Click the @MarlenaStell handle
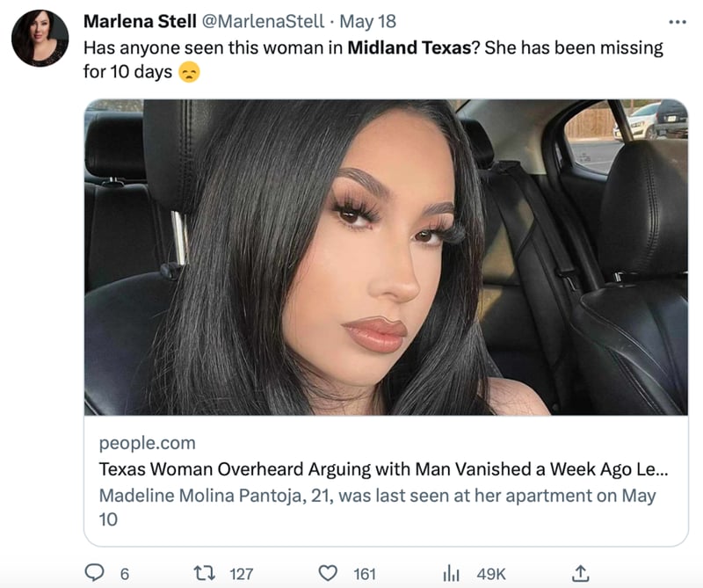 click(x=263, y=21)
